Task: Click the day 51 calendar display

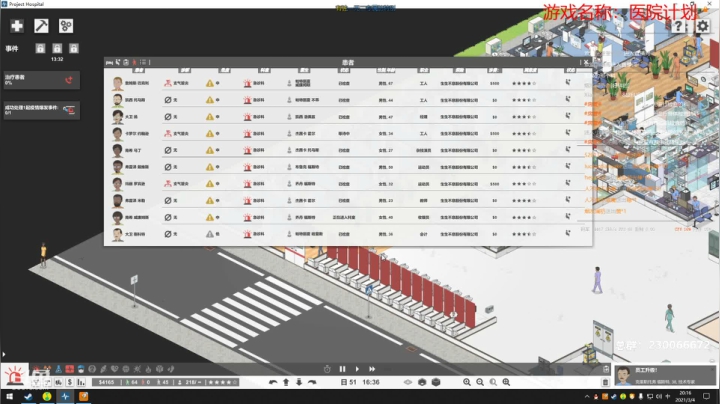Action: tap(349, 382)
